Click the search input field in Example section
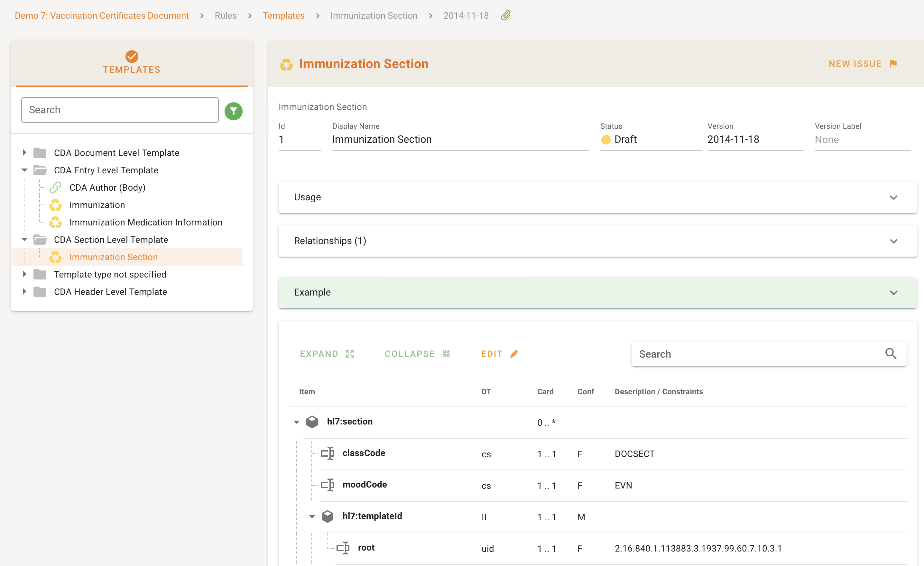The width and height of the screenshot is (924, 566). (x=759, y=353)
